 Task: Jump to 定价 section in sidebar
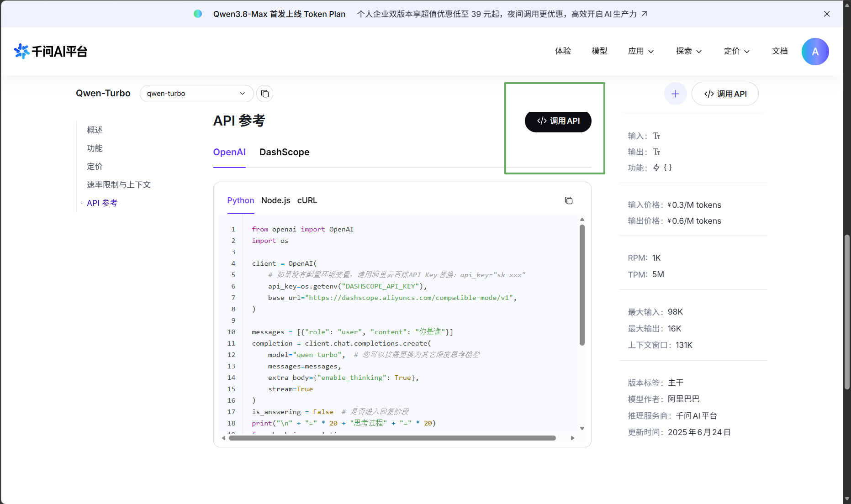pyautogui.click(x=95, y=167)
